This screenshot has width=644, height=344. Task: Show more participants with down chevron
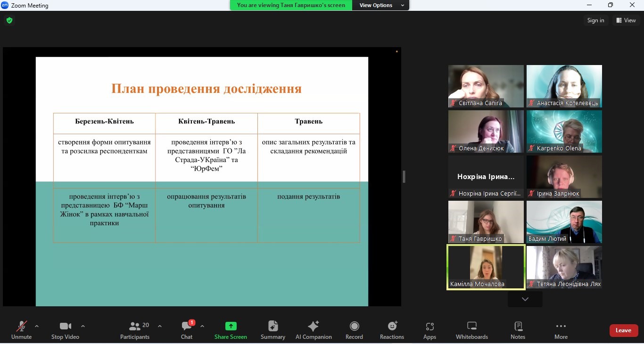(x=525, y=299)
